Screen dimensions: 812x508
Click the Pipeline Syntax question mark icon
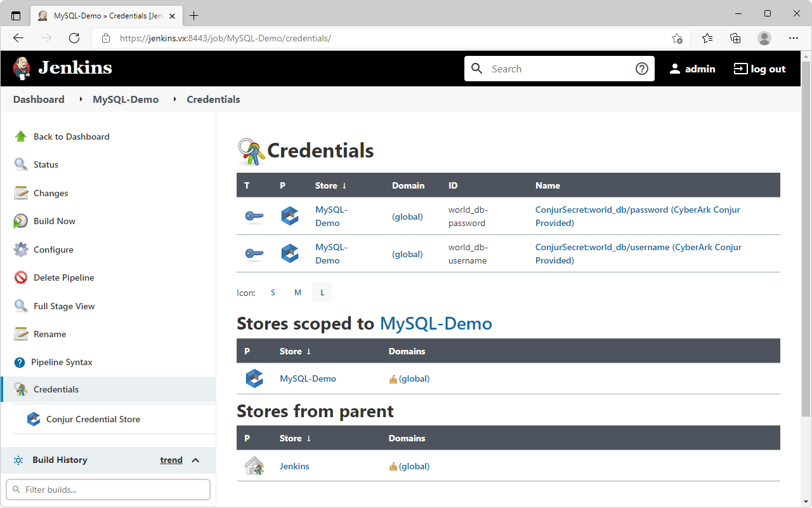click(20, 362)
